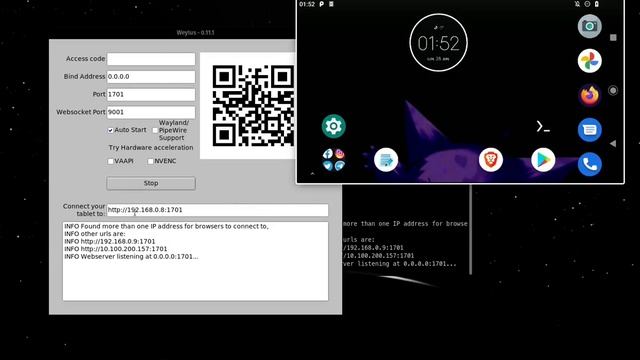The image size is (640, 360).
Task: Click the Weylus window title text
Action: [x=196, y=33]
